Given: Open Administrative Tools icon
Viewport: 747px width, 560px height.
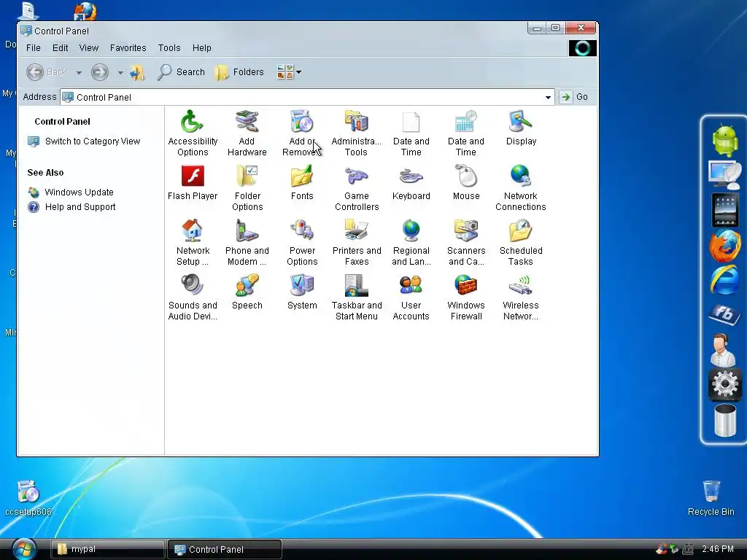Looking at the screenshot, I should pyautogui.click(x=356, y=122).
